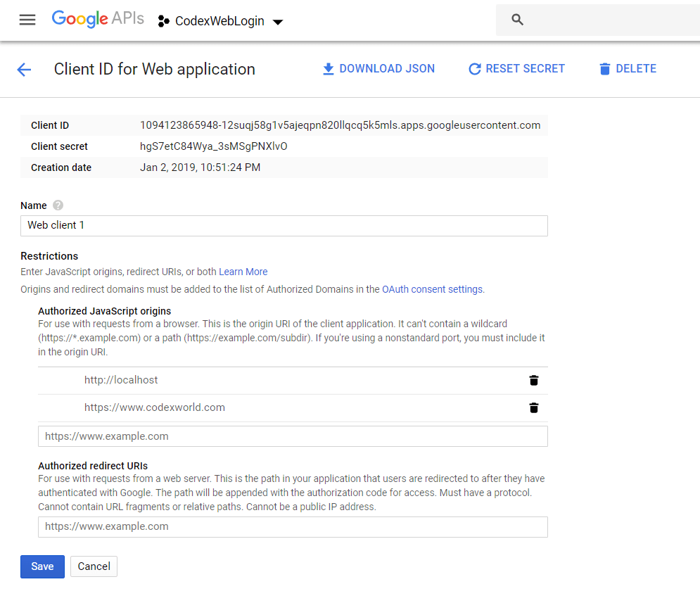Image resolution: width=700 pixels, height=596 pixels.
Task: Click the Delete trash icon in toolbar
Action: tap(604, 68)
